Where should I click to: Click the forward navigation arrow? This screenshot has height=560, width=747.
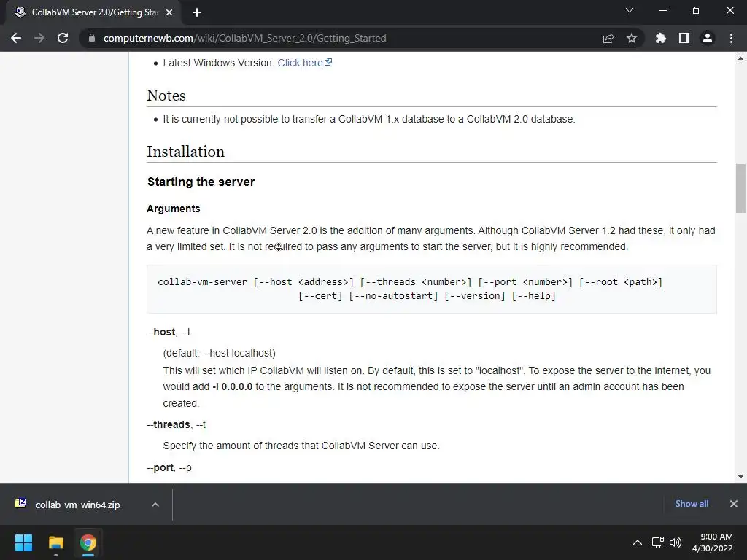[39, 38]
